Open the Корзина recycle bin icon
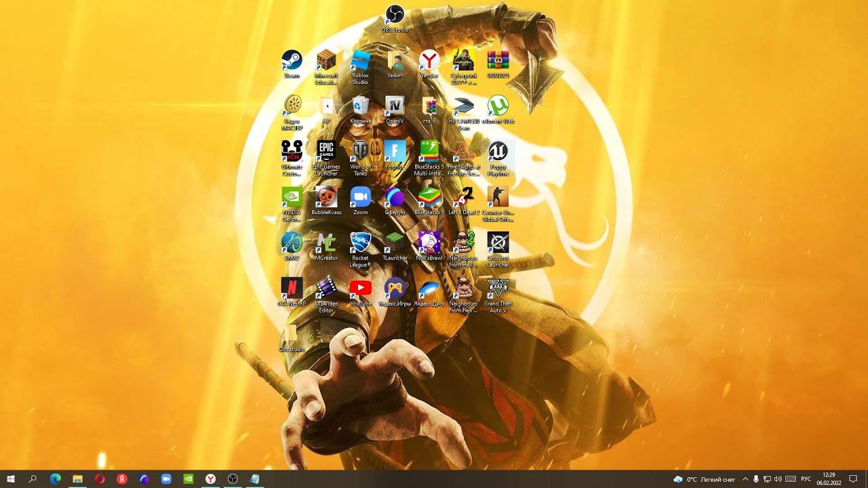868x488 pixels. click(361, 110)
